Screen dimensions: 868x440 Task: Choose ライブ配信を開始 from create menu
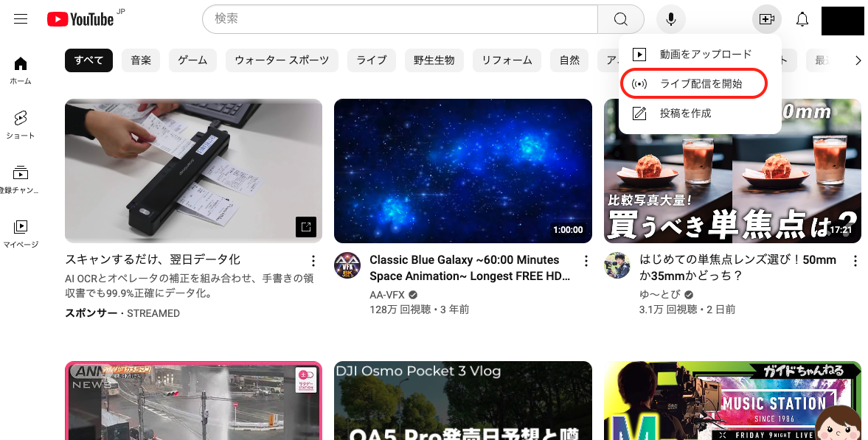701,84
